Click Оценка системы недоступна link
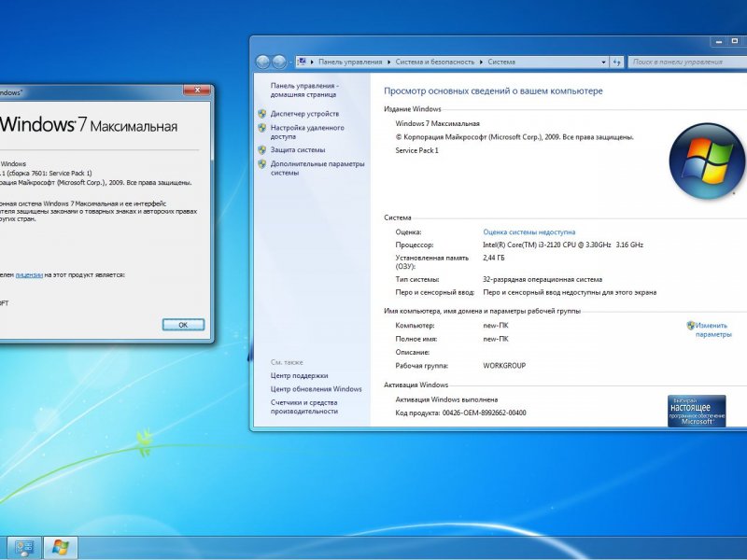Viewport: 747px width, 560px height. (529, 231)
